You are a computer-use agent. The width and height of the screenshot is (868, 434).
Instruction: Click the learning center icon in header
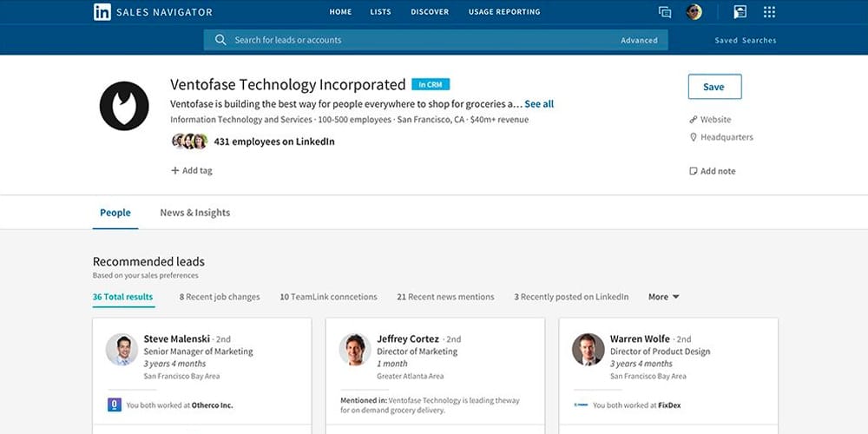click(740, 11)
